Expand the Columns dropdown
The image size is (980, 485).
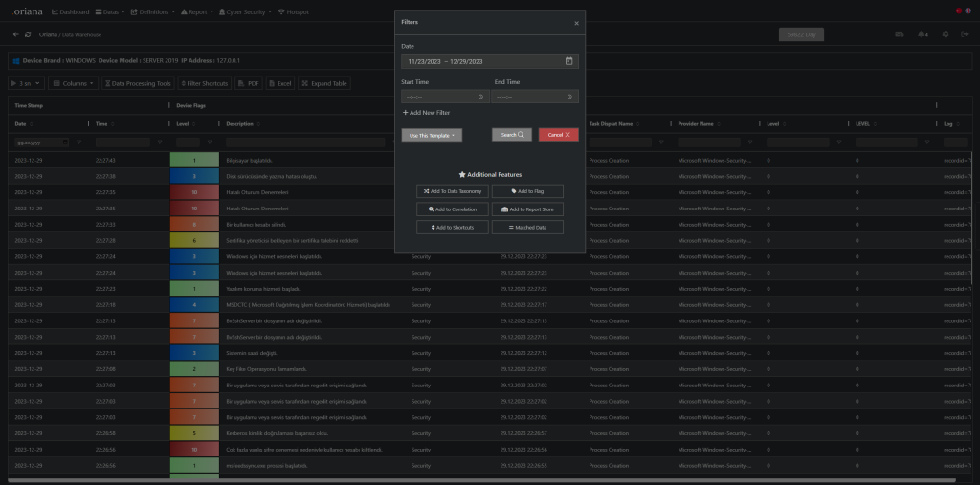[73, 83]
